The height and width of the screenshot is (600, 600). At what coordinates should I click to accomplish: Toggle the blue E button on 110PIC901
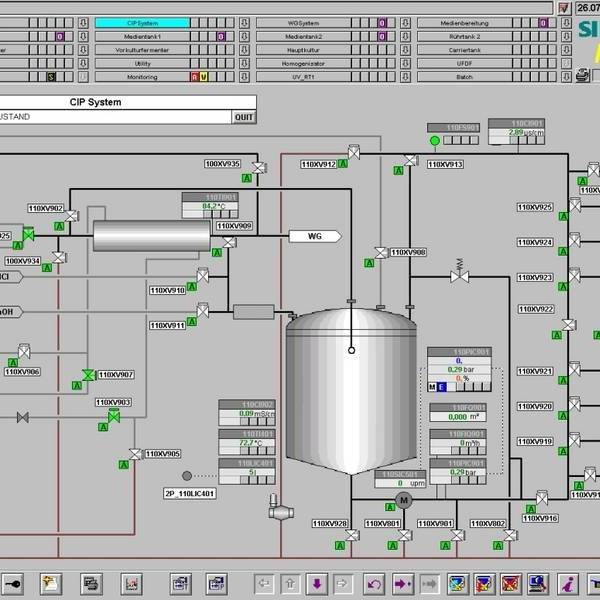442,387
